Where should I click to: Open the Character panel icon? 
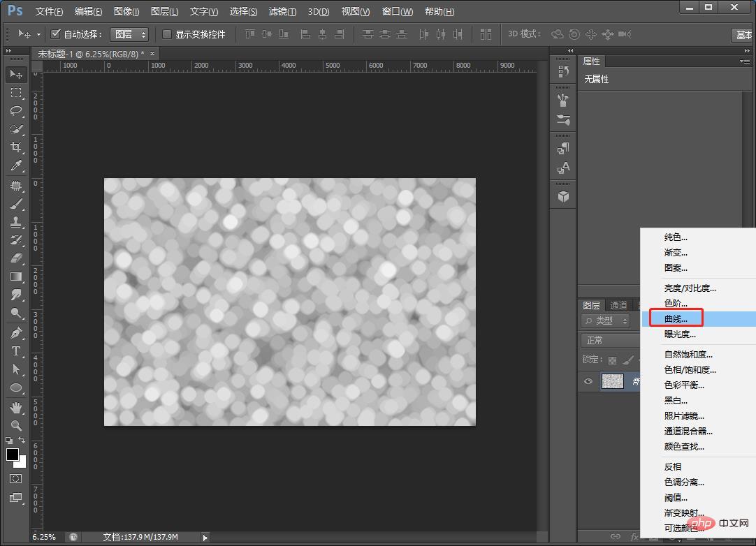pyautogui.click(x=563, y=168)
